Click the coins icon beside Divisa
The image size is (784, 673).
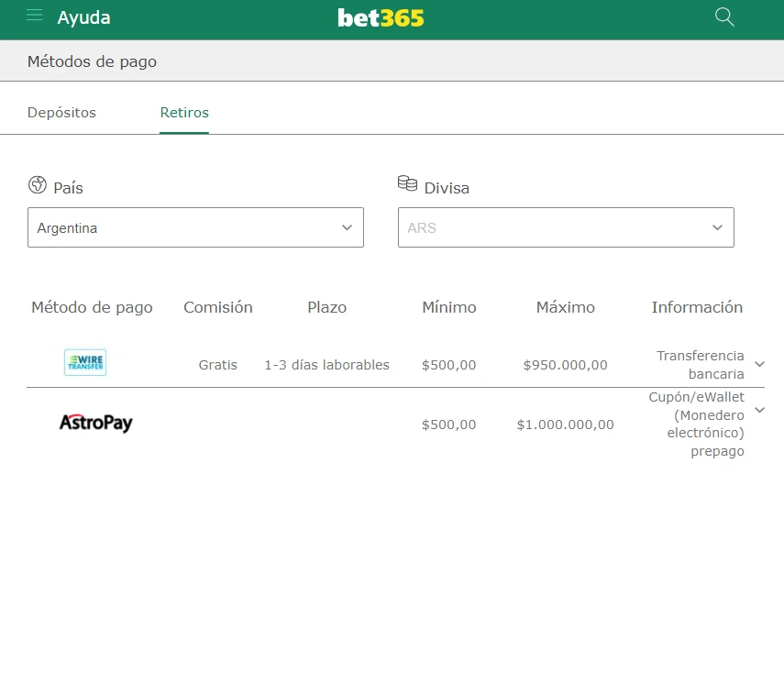[407, 183]
